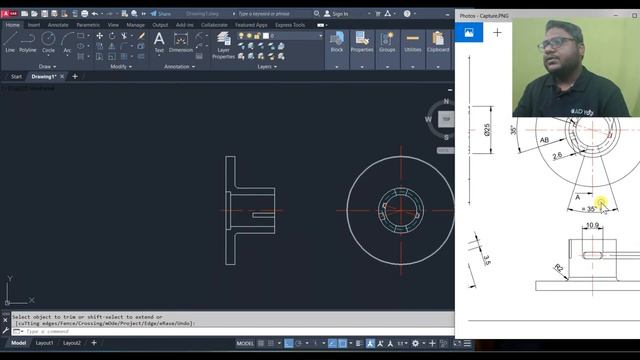The height and width of the screenshot is (360, 640).
Task: Open the Parametric ribbon tab
Action: click(x=88, y=25)
